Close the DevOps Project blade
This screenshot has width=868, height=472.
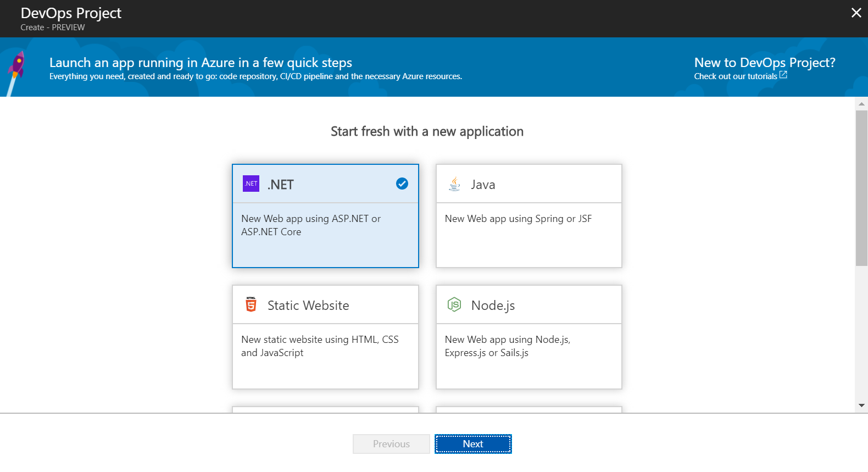tap(856, 13)
